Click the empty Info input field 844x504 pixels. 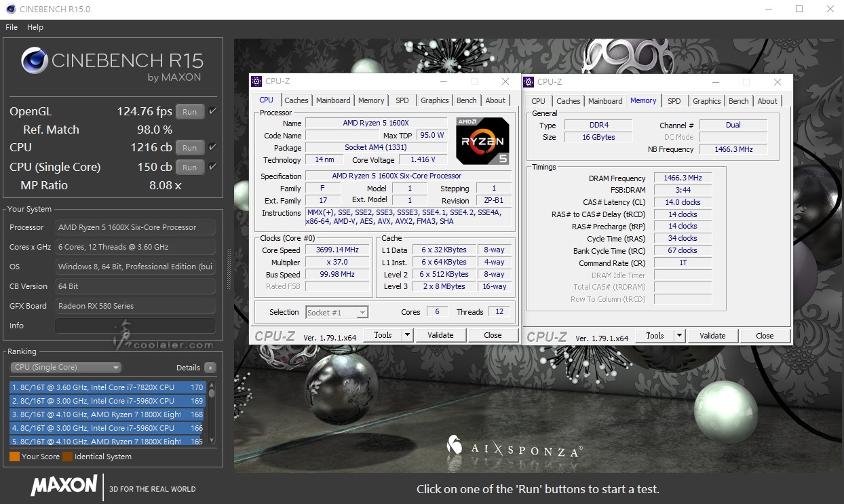tap(135, 326)
